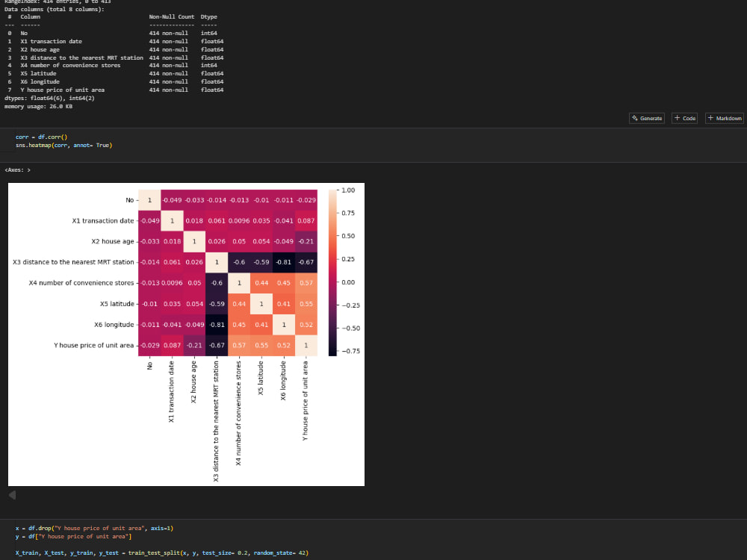Viewport: 747px width, 560px height.
Task: Click the '-0.75' colorbar tick label
Action: [x=350, y=351]
